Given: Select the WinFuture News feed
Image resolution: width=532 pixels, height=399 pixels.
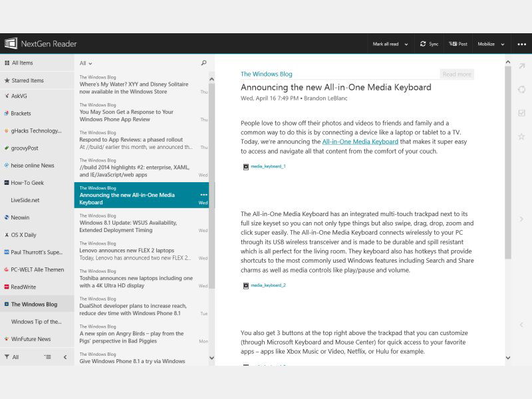Looking at the screenshot, I should point(37,338).
